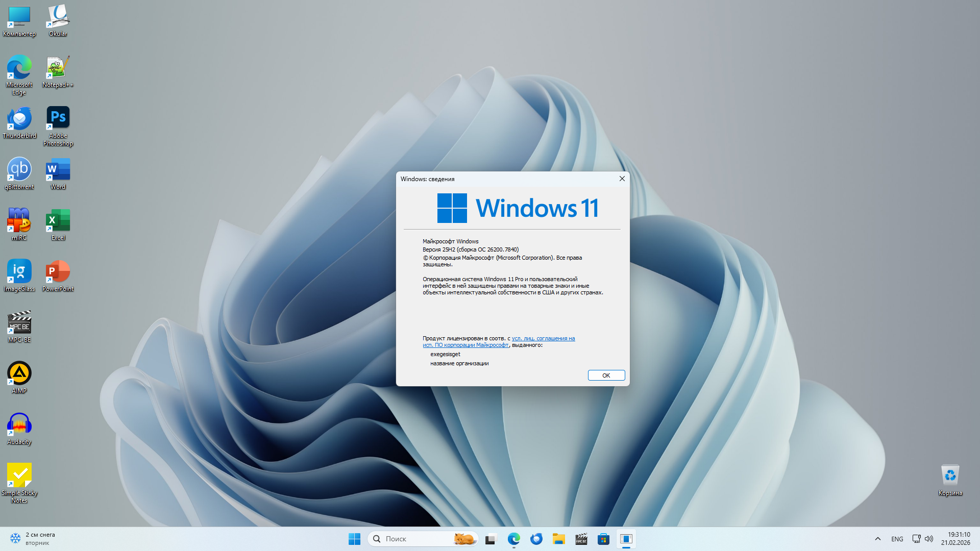Click the ImageGlass desktop icon
Screen dimensions: 980x551
pos(19,274)
